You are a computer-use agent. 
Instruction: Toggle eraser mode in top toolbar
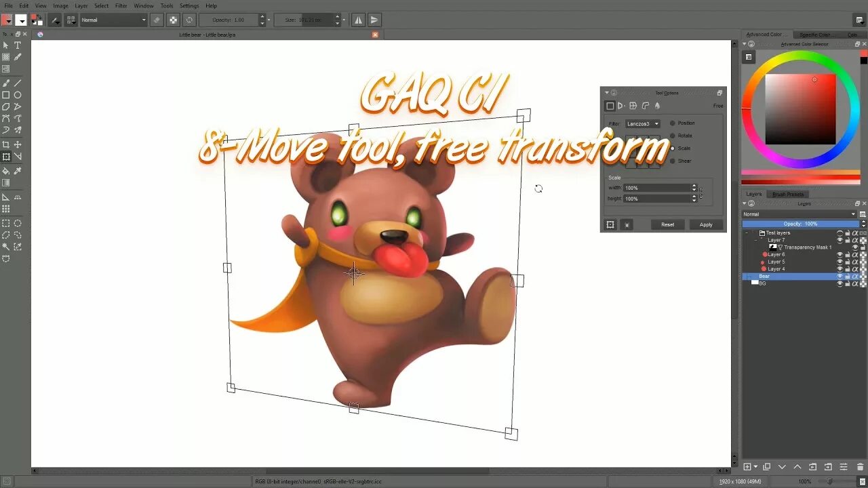[x=157, y=20]
